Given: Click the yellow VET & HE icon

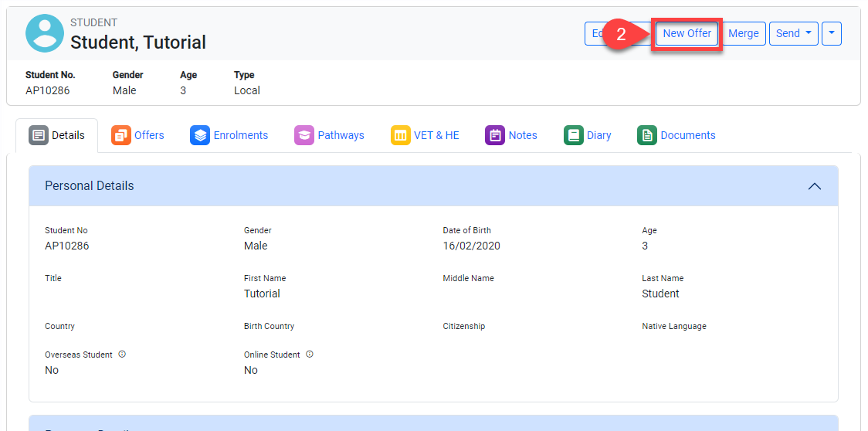Looking at the screenshot, I should (401, 135).
